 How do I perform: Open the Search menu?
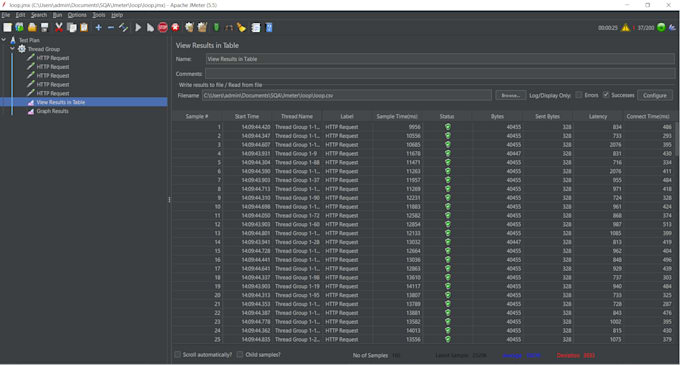39,15
